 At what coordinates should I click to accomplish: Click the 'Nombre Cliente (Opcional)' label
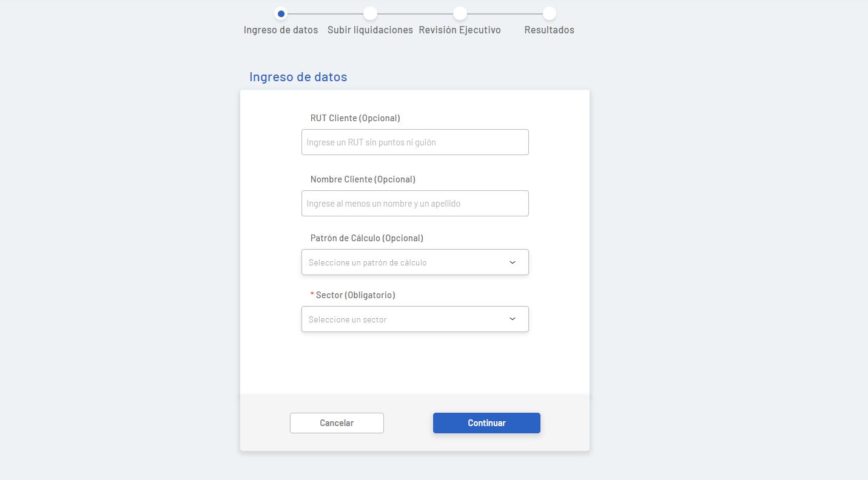(363, 179)
